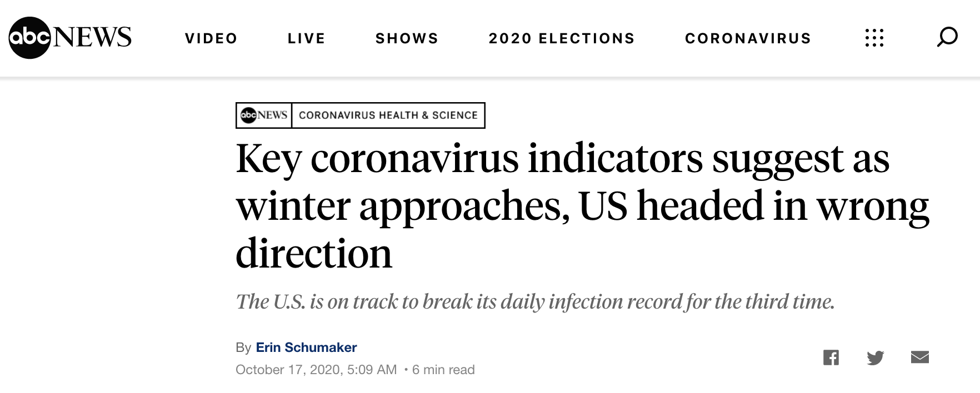Viewport: 980px width, 393px height.
Task: Click the 5:09 AM publication time
Action: pos(372,370)
